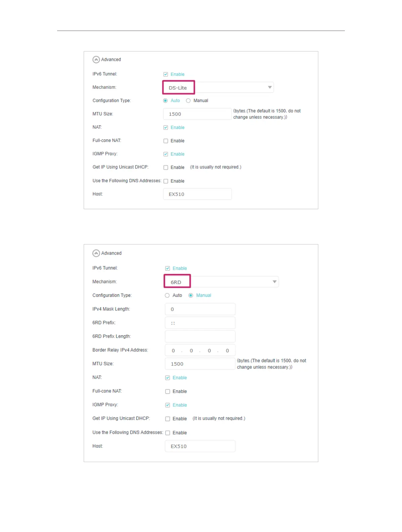Image resolution: width=402 pixels, height=532 pixels.
Task: Disable IGMP Proxy in DS-Lite panel
Action: 166,154
